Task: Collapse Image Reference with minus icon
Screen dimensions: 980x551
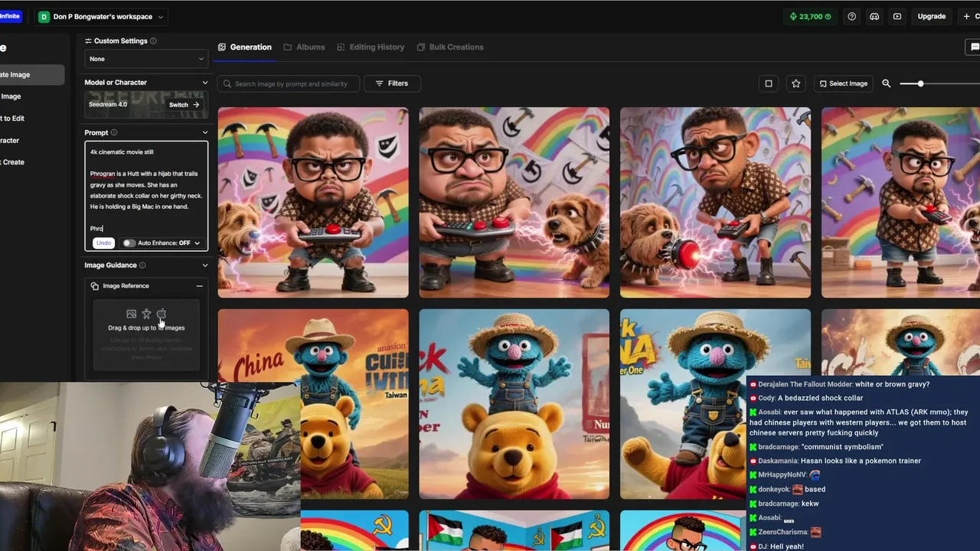Action: coord(199,286)
